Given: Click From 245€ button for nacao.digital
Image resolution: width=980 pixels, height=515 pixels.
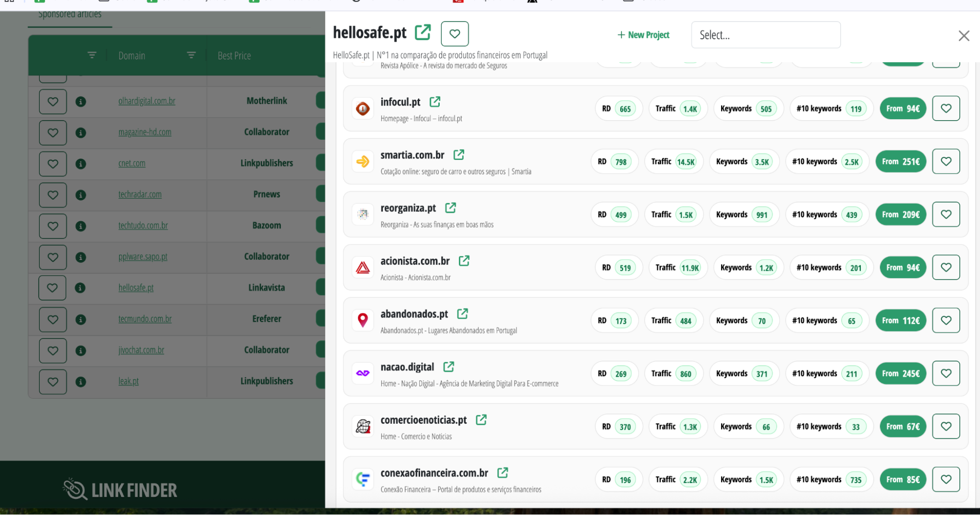Looking at the screenshot, I should (901, 373).
